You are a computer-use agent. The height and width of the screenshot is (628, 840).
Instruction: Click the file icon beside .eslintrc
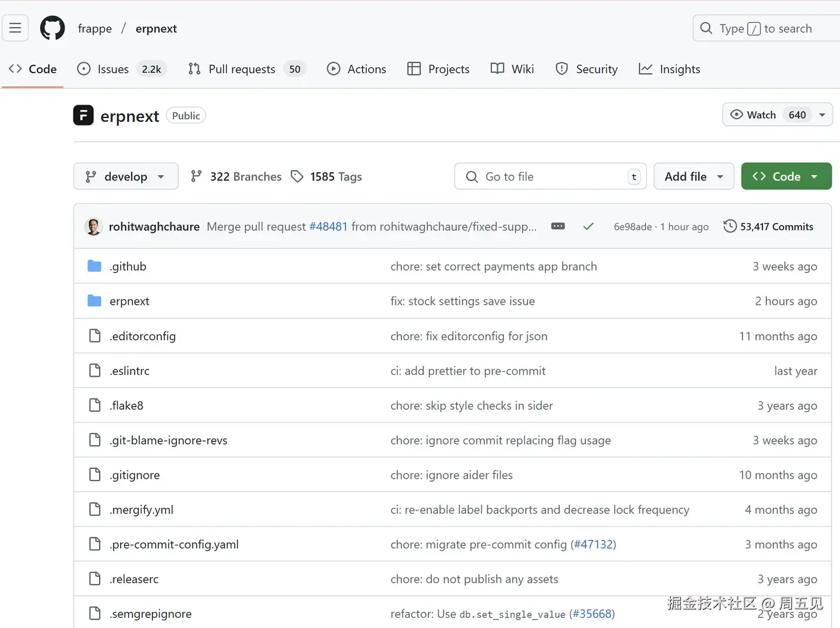coord(94,371)
